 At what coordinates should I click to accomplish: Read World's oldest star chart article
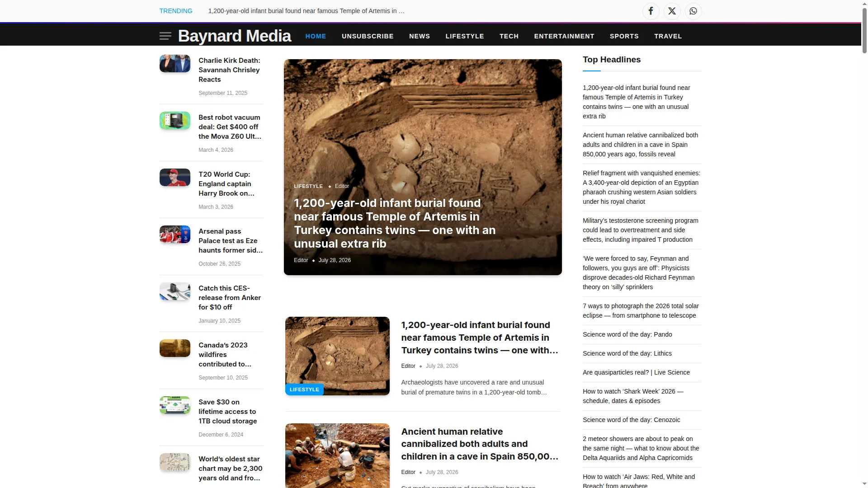(x=231, y=469)
